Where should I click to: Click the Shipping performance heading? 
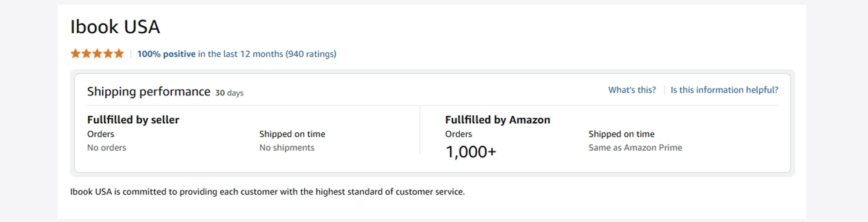point(149,91)
